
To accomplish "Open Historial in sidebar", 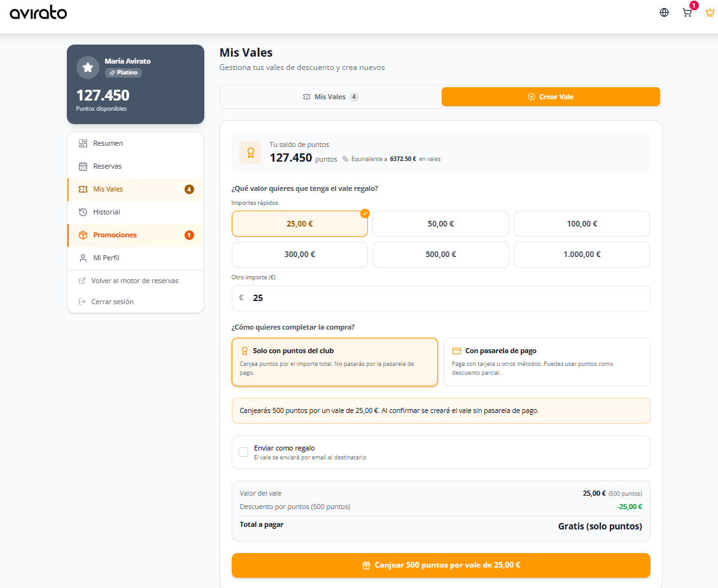I will pyautogui.click(x=136, y=212).
